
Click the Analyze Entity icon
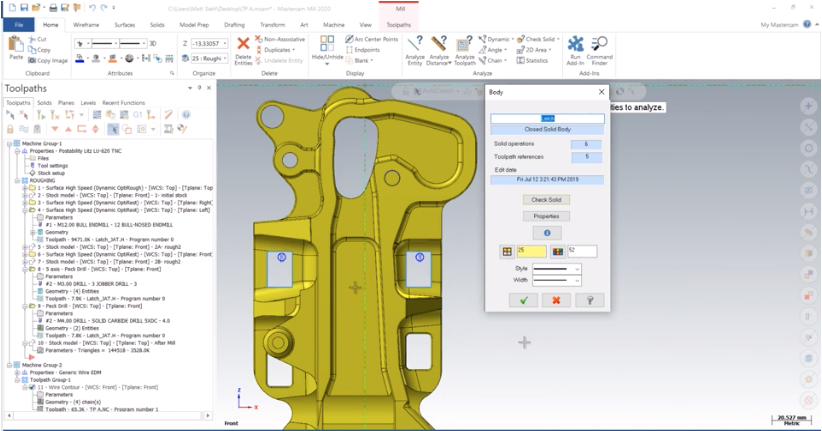click(415, 44)
